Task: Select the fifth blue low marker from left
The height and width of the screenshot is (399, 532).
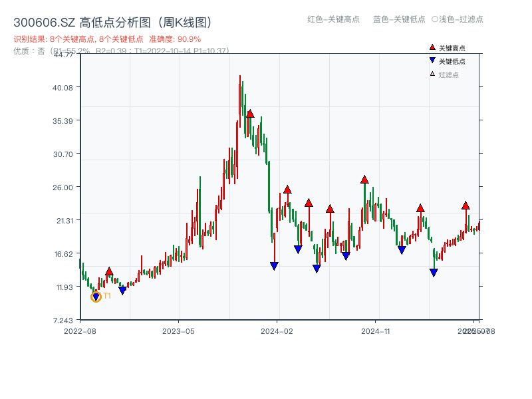Action: pyautogui.click(x=317, y=269)
